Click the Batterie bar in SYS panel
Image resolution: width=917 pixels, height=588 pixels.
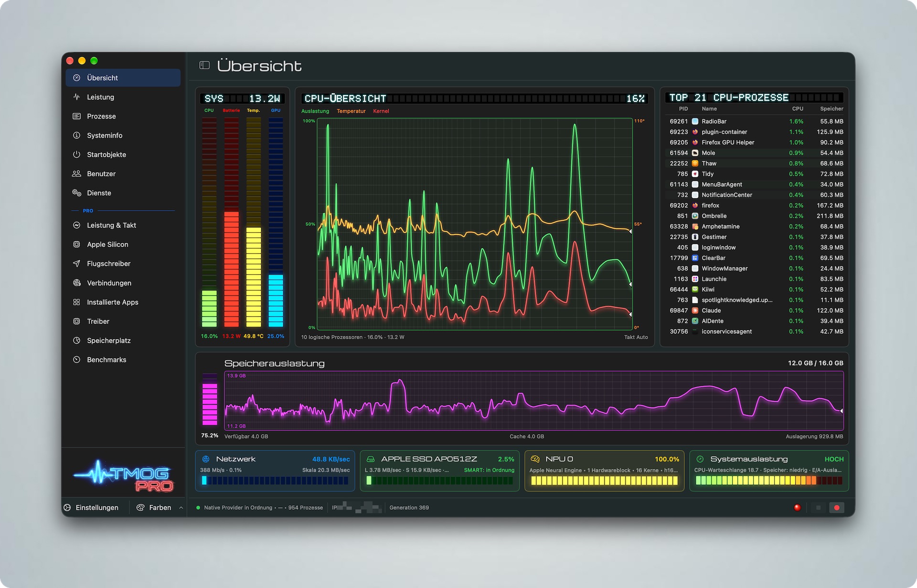coord(232,223)
